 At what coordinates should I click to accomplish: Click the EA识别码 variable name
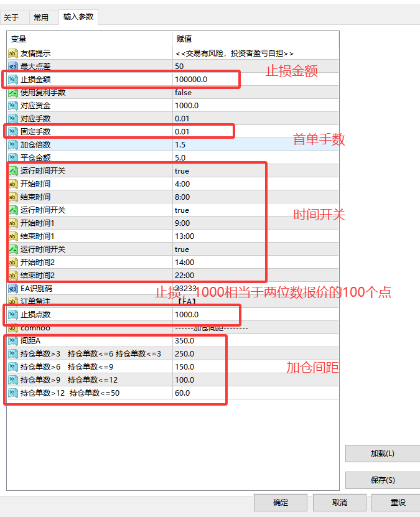tap(36, 289)
